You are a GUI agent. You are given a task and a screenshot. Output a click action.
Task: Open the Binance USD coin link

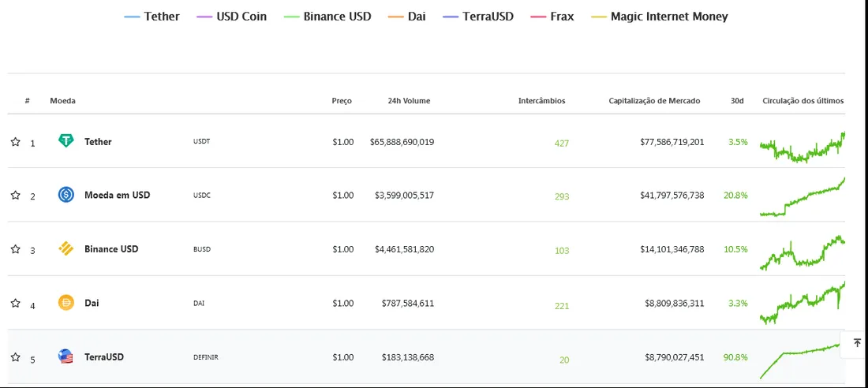pyautogui.click(x=111, y=249)
